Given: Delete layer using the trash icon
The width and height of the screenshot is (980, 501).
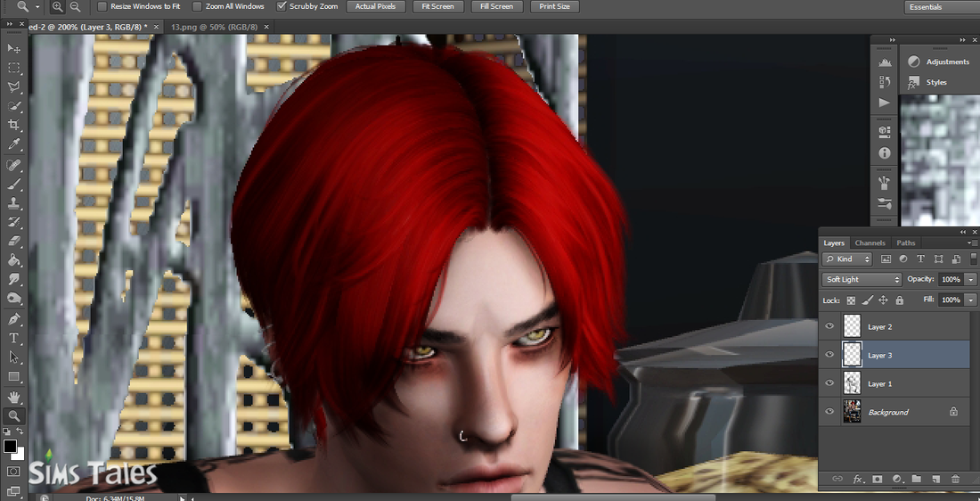Looking at the screenshot, I should click(955, 479).
